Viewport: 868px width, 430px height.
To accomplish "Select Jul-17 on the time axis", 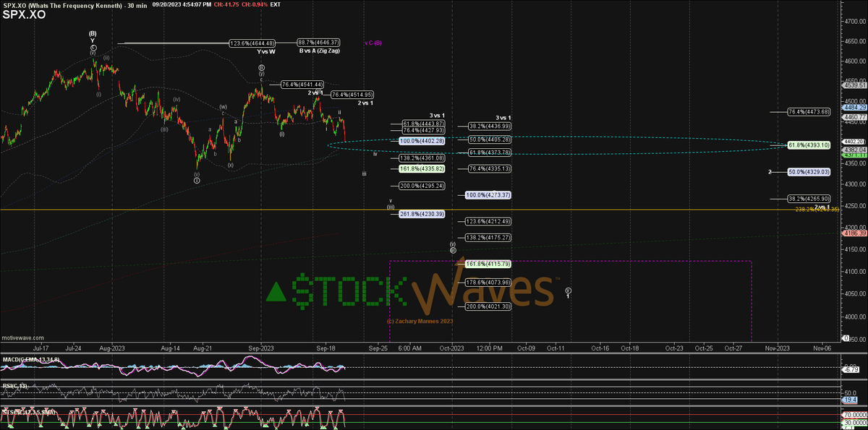I will click(x=43, y=348).
